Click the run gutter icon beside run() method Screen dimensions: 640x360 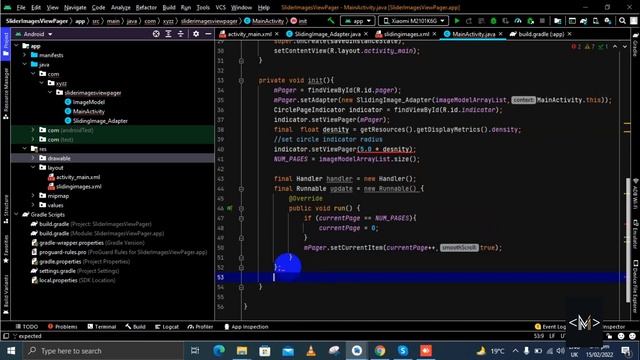[229, 208]
